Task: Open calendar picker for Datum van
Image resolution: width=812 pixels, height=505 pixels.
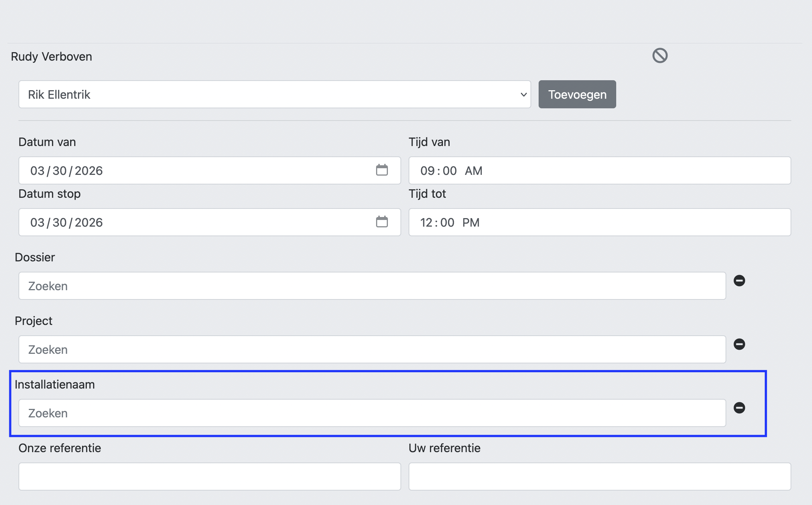Action: click(382, 170)
